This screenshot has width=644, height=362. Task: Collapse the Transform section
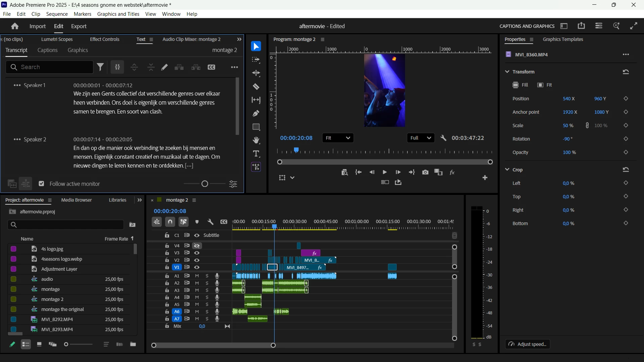click(x=507, y=72)
